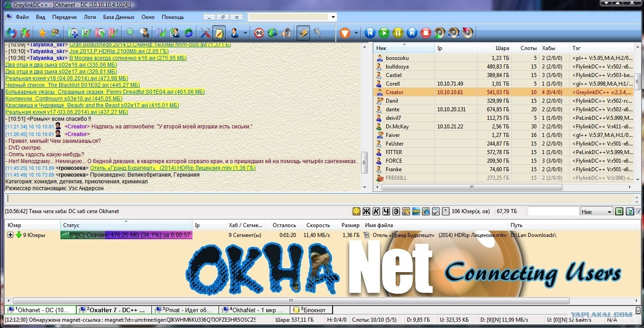Screen dimensions: 644x328
Task: Open the Вид menu
Action: point(41,17)
